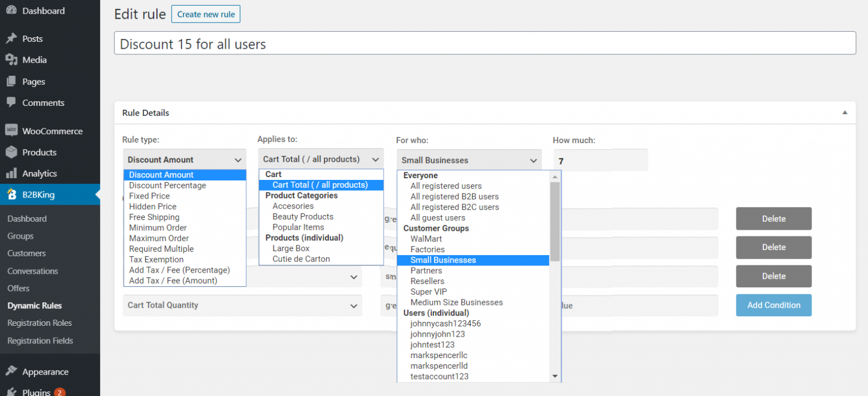Screen dimensions: 868x396
Task: Open the Applies to dropdown
Action: pyautogui.click(x=320, y=160)
